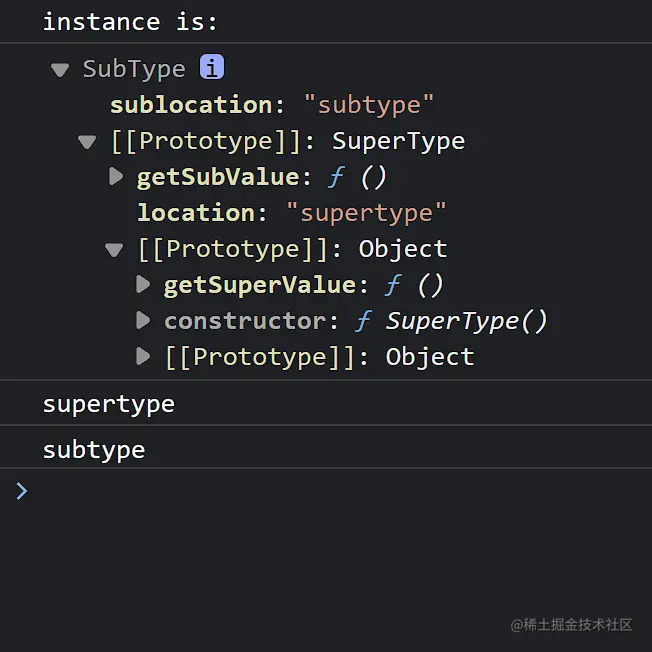The image size is (652, 652).
Task: Expand the constructor SuperType() entry
Action: (143, 321)
